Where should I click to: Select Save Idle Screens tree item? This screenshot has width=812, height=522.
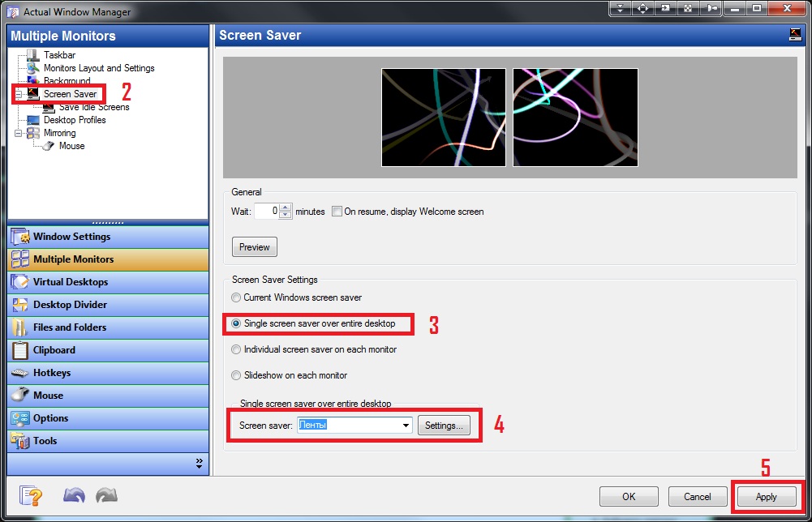pos(94,107)
